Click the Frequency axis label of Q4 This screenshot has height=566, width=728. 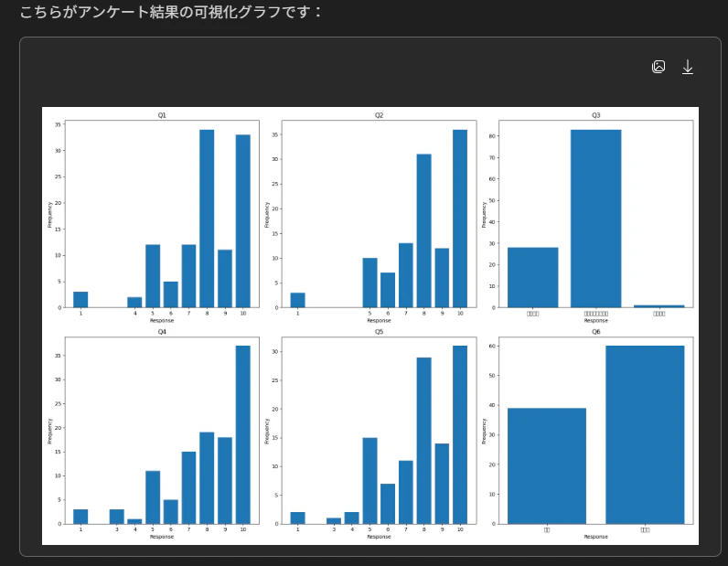click(x=49, y=431)
